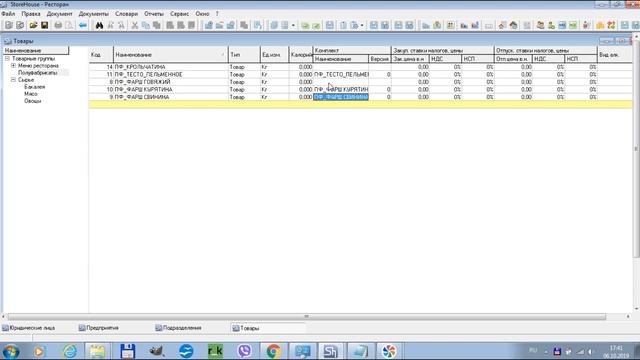Click the yellow folder icon in toolbar

(600, 25)
